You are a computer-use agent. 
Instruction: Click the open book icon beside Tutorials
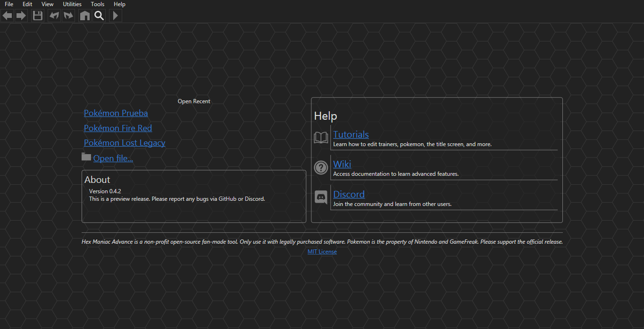[x=321, y=137]
